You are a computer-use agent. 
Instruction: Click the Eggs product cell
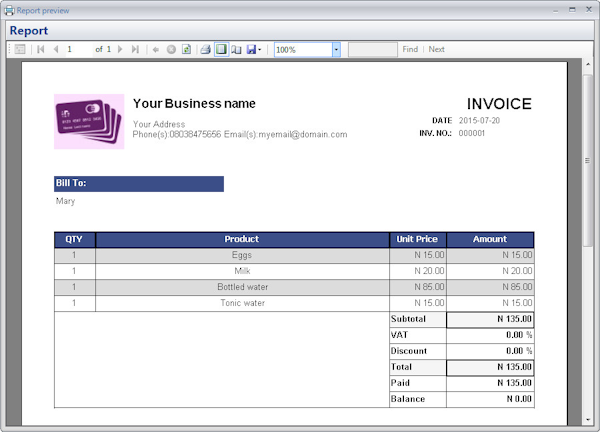pos(242,255)
